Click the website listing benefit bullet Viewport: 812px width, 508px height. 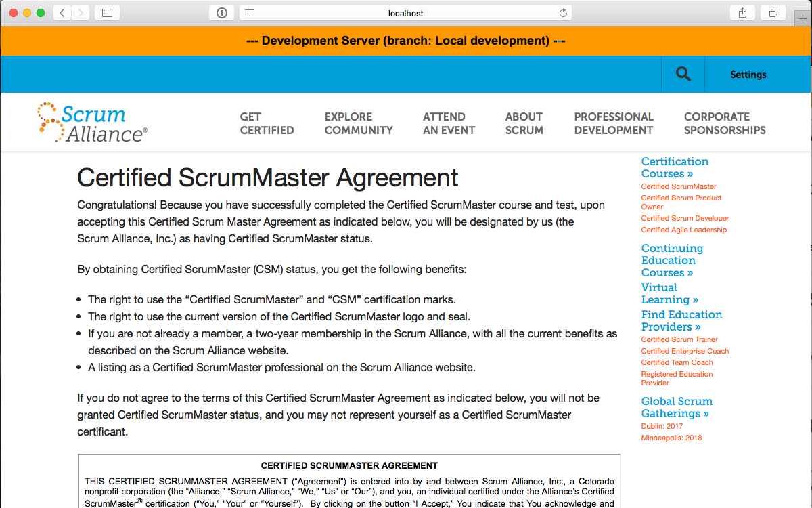click(281, 368)
